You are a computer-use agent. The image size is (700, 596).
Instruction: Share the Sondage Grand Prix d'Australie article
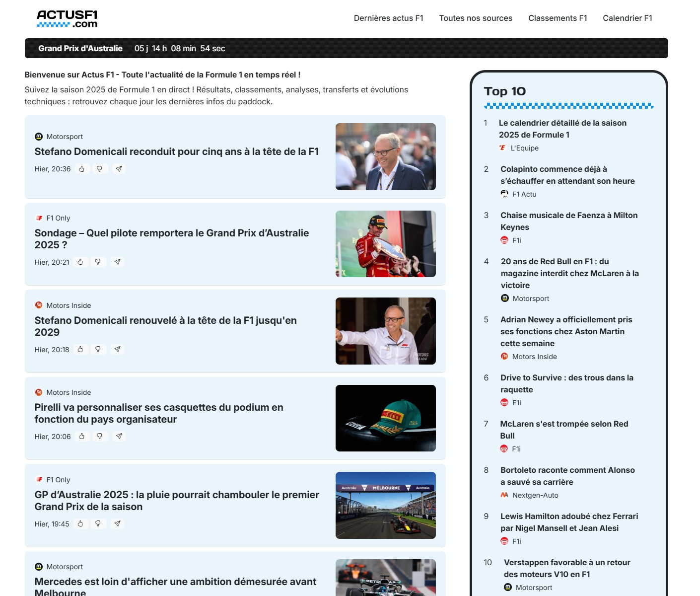point(117,262)
